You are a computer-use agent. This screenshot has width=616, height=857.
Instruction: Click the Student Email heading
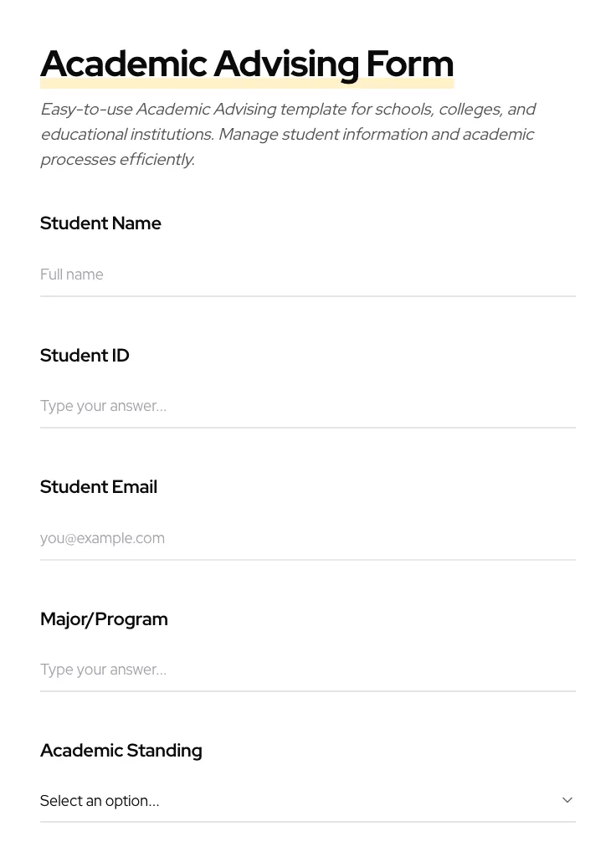click(x=98, y=487)
